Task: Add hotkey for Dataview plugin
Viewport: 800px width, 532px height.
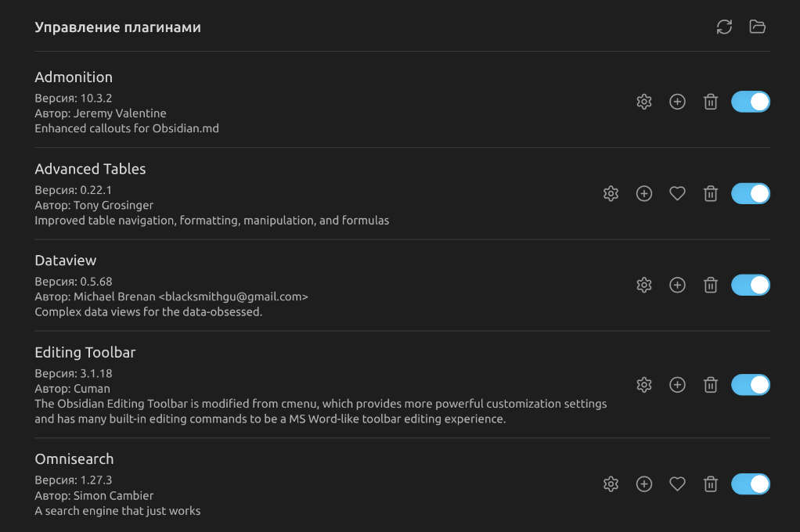Action: coord(677,286)
